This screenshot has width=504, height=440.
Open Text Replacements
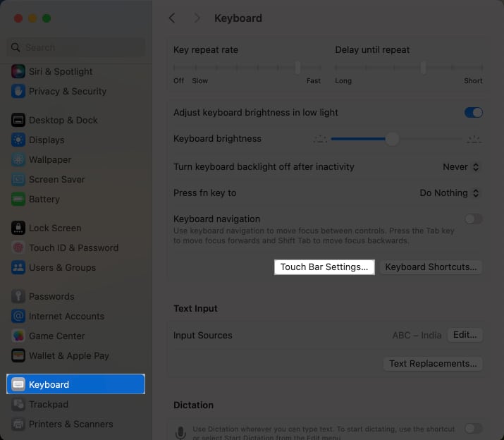point(433,364)
